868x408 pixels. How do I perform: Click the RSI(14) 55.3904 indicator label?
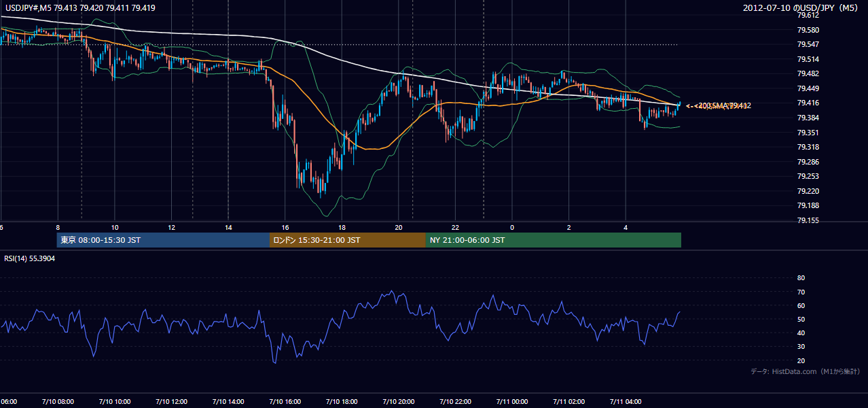pyautogui.click(x=30, y=259)
